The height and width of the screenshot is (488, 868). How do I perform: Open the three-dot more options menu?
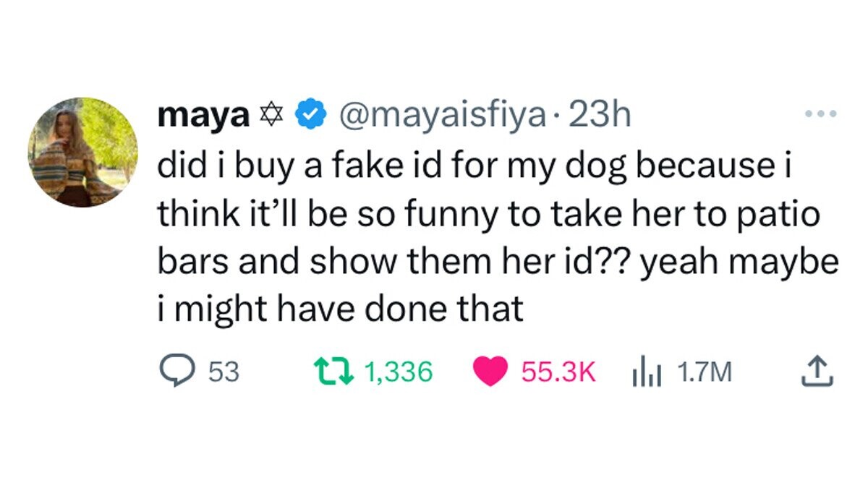click(x=822, y=114)
